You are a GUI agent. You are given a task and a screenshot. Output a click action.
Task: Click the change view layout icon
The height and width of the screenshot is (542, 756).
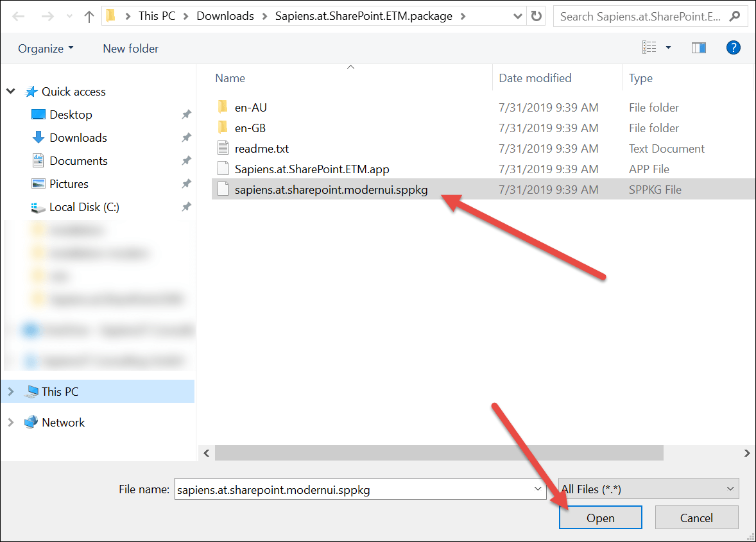[649, 48]
